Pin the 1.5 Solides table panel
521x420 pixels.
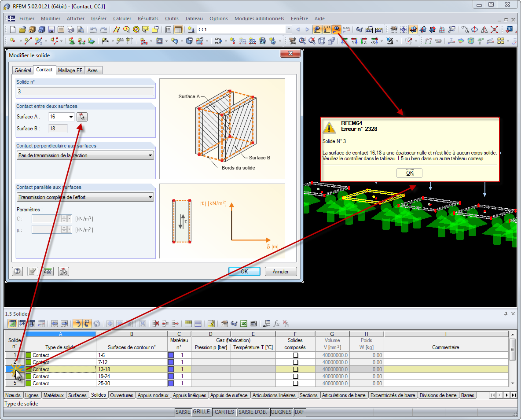tap(506, 313)
